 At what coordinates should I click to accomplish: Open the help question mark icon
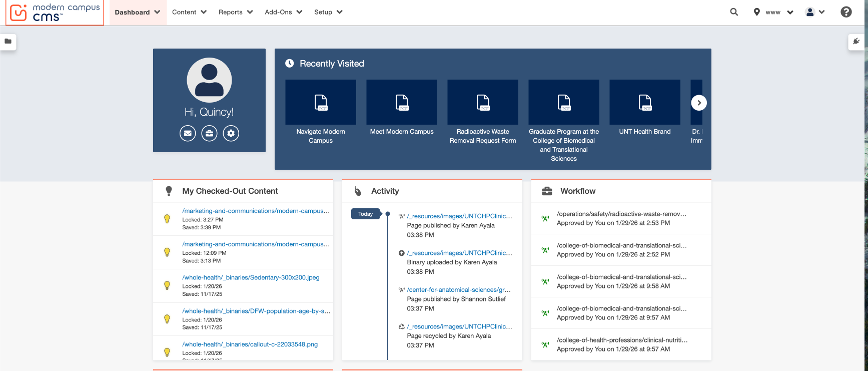pos(846,12)
